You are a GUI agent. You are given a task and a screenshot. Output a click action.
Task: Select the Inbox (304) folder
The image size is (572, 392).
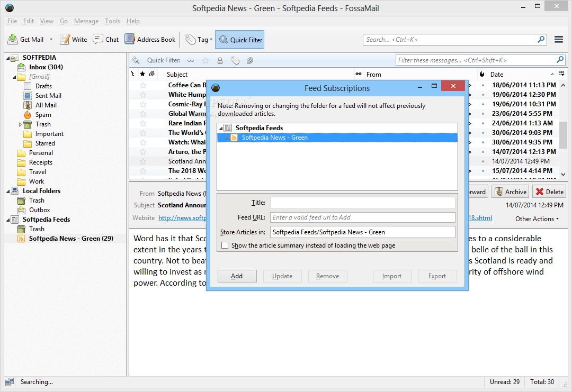tap(46, 67)
